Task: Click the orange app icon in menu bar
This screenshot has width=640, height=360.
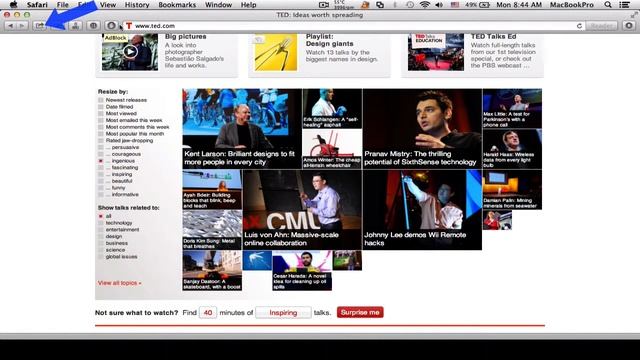Action: click(x=365, y=5)
